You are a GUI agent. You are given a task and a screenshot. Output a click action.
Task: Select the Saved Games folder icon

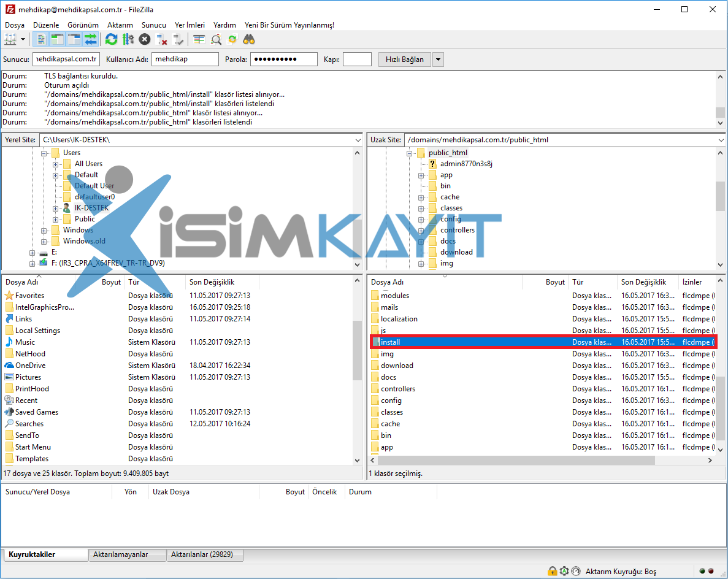pos(9,412)
